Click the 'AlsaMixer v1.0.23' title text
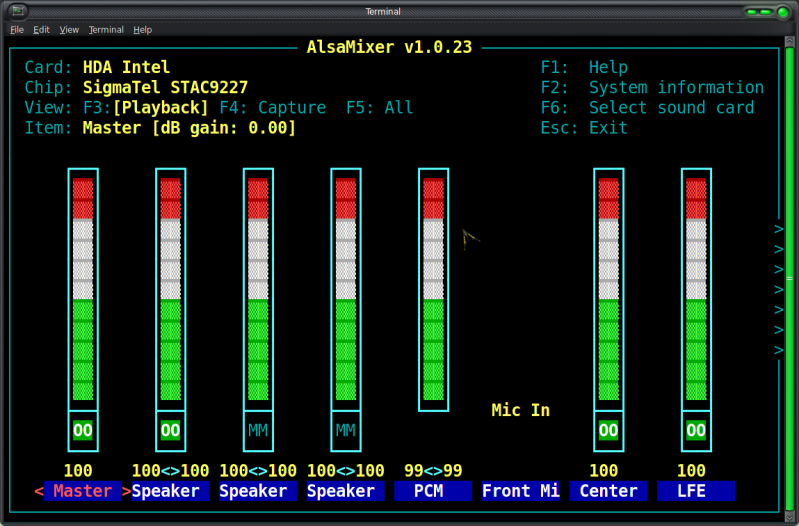The image size is (799, 526). 389,47
